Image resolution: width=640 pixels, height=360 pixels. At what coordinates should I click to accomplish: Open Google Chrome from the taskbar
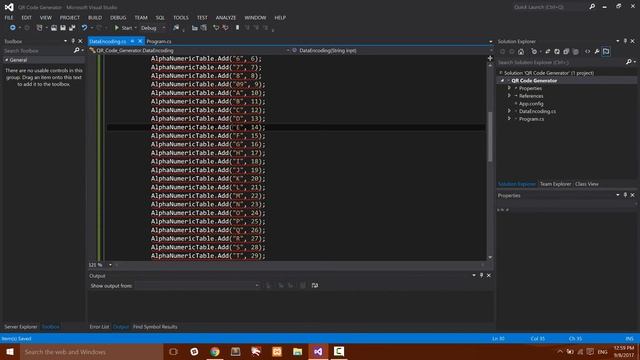coord(215,352)
